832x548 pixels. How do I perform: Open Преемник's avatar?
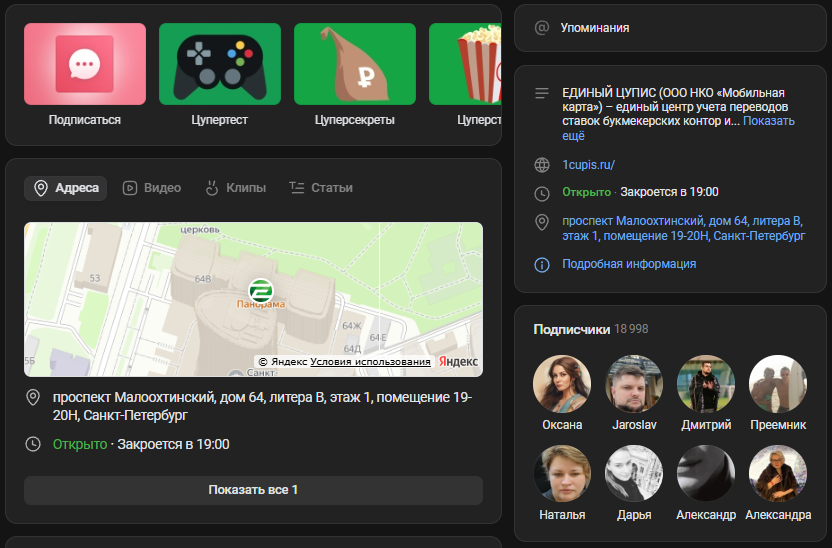pyautogui.click(x=778, y=384)
